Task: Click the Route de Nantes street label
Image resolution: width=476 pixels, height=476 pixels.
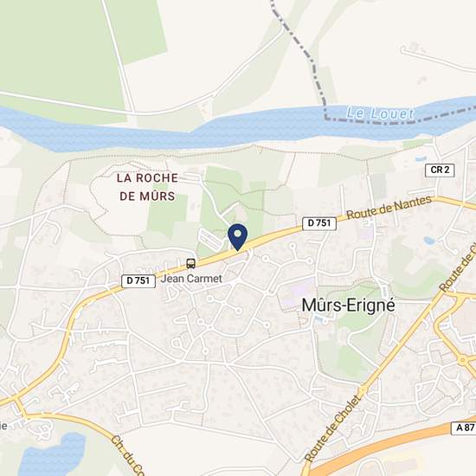Action: coord(389,208)
